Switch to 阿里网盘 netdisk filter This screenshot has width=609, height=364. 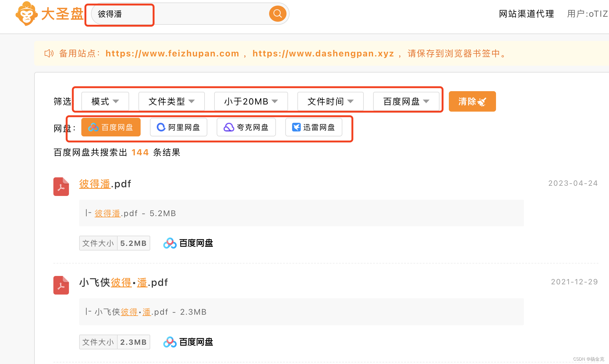178,127
